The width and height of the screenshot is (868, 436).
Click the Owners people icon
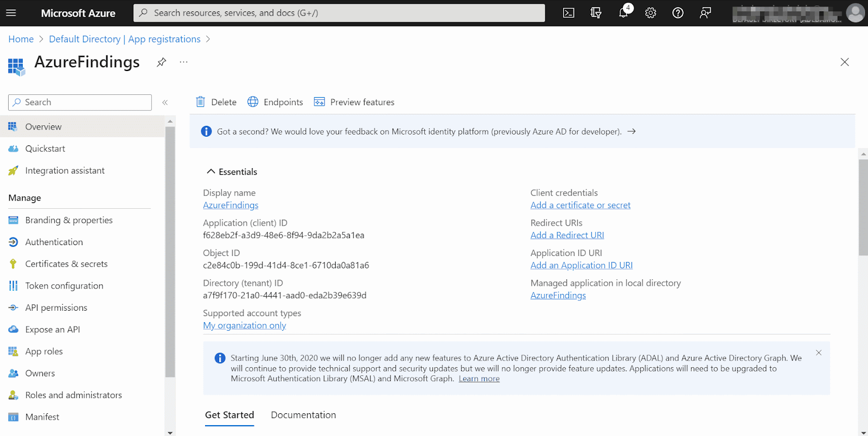pos(13,373)
